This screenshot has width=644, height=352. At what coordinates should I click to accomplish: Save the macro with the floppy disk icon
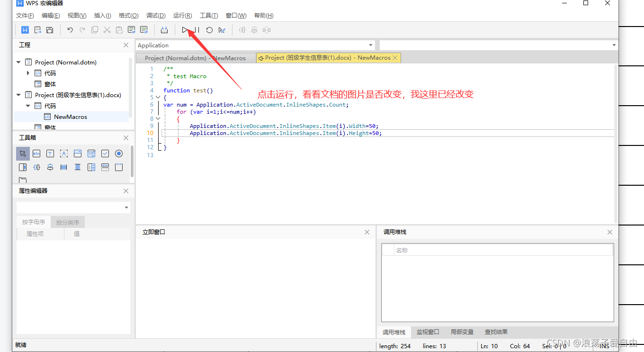pyautogui.click(x=50, y=30)
